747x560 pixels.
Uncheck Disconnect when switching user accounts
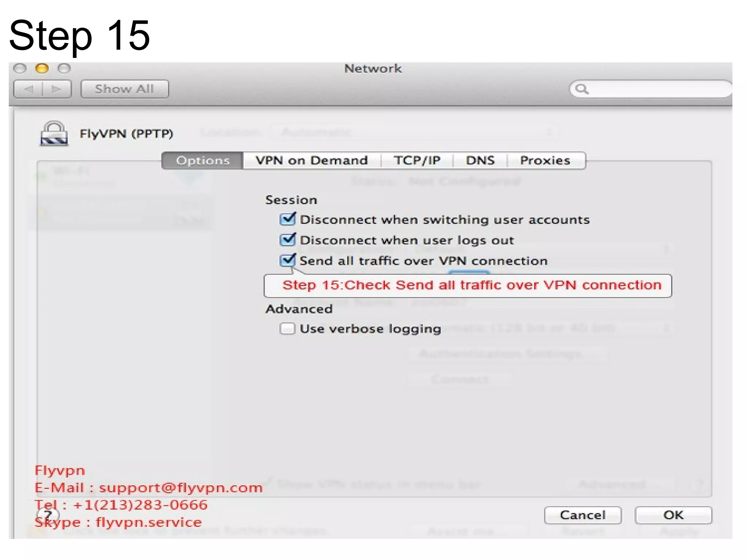point(287,219)
